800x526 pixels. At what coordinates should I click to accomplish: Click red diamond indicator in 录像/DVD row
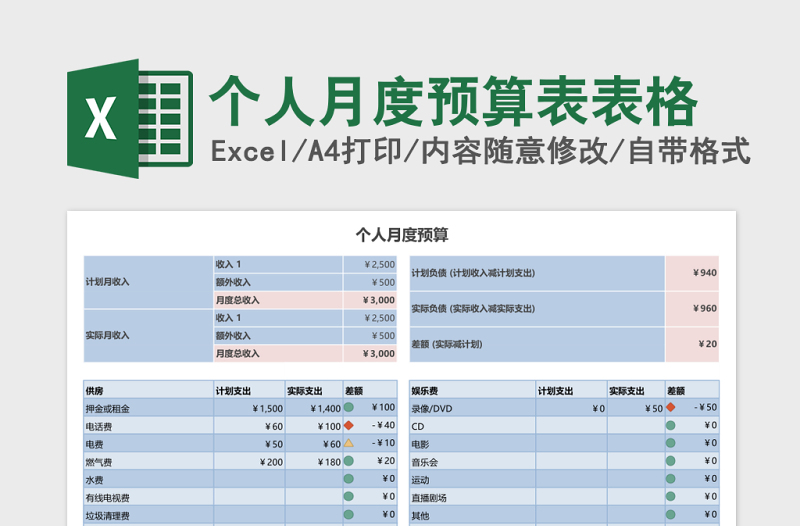point(670,407)
